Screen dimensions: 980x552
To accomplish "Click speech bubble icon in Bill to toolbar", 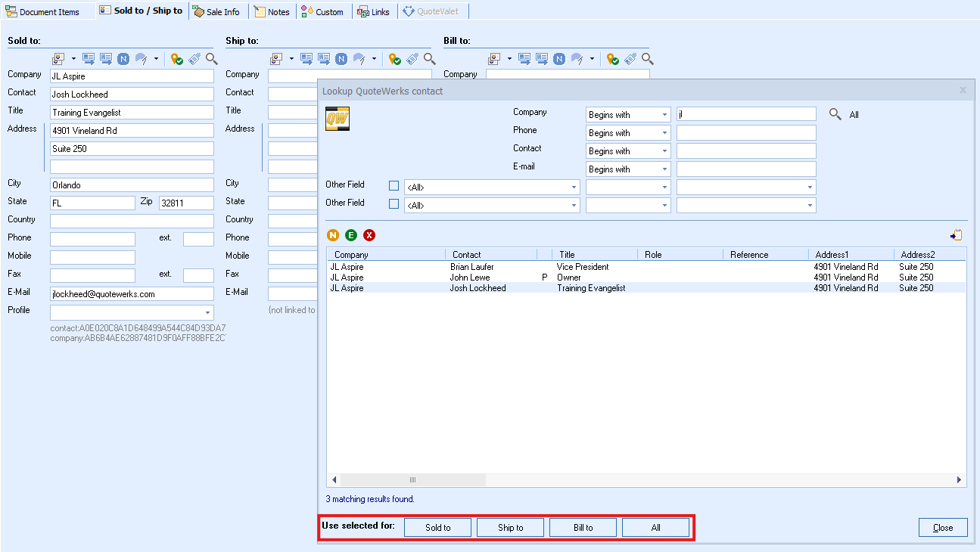I will coord(577,59).
